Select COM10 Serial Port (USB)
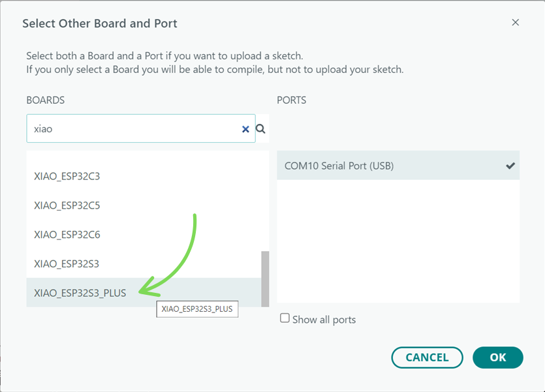The image size is (545, 392). 339,166
